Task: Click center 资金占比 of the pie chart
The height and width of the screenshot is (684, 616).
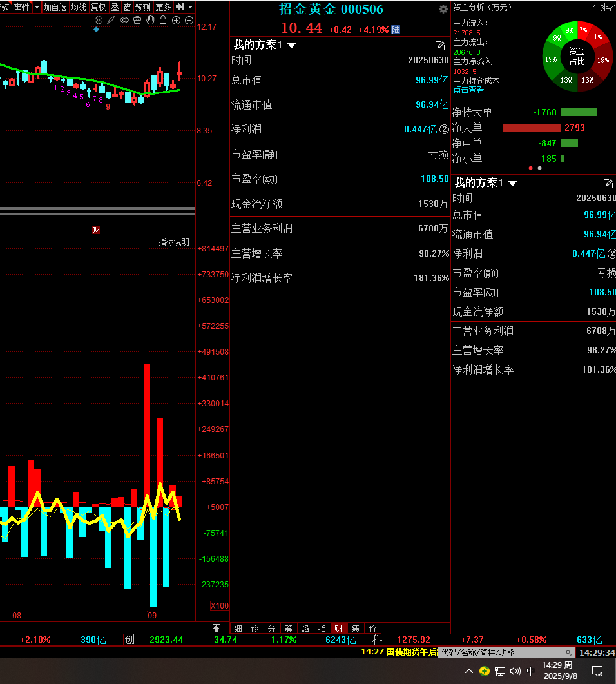Action: pyautogui.click(x=577, y=56)
